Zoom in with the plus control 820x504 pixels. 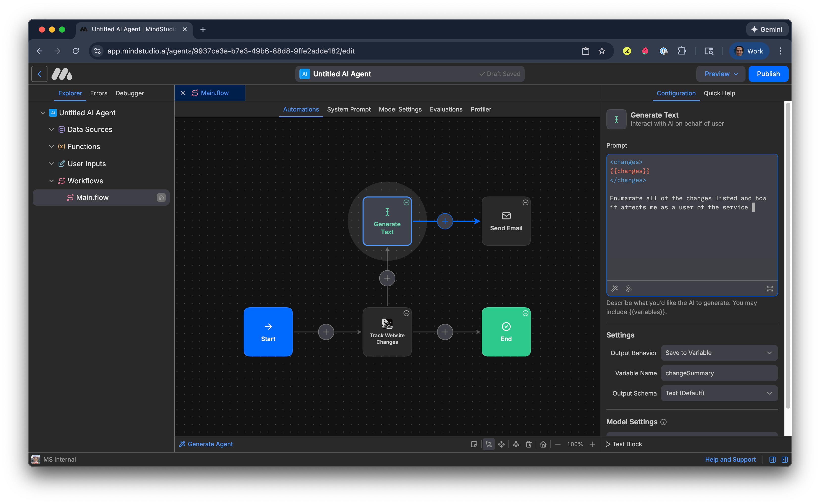pyautogui.click(x=593, y=444)
